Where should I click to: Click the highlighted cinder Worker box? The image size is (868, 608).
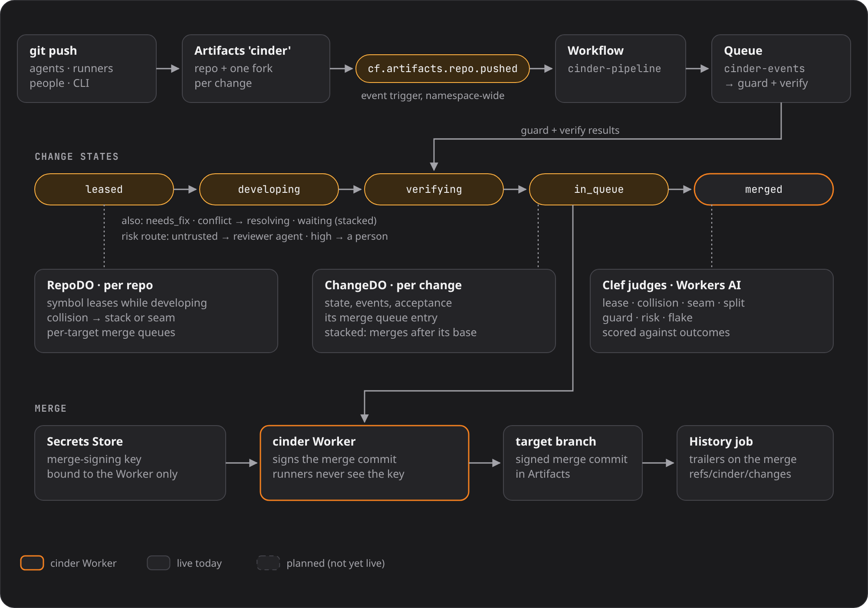[365, 463]
